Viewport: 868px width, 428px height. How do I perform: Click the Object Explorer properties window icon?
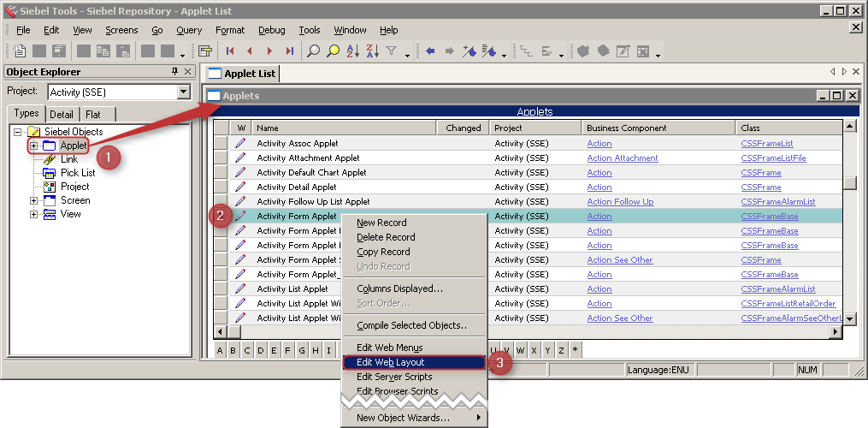click(x=205, y=51)
